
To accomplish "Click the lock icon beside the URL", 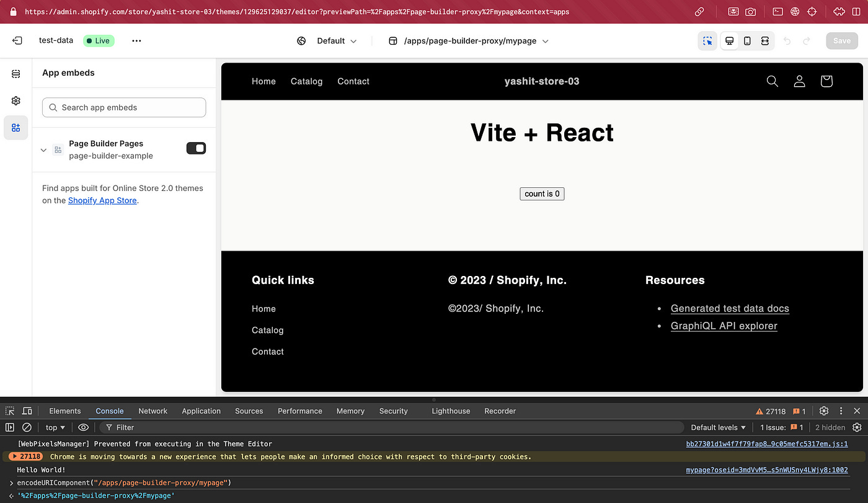I will click(x=13, y=12).
